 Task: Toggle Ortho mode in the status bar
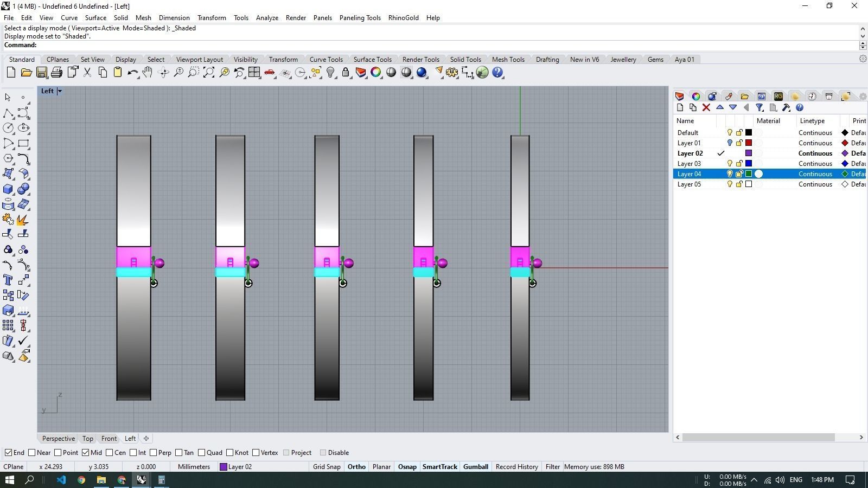tap(356, 467)
